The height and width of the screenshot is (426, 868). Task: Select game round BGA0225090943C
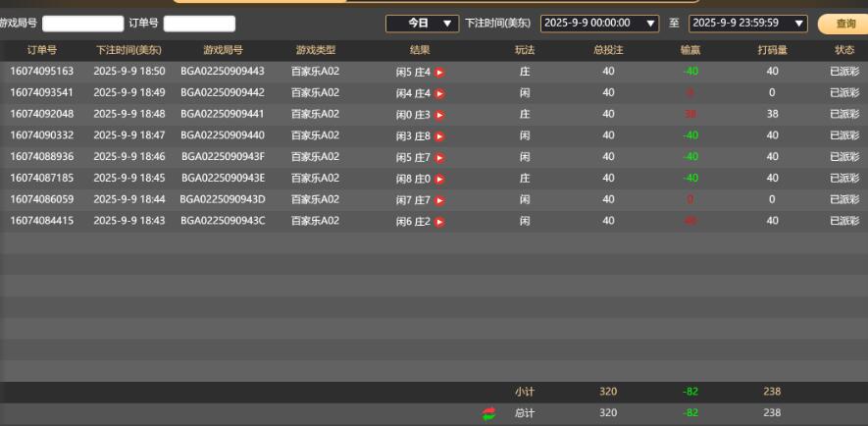223,221
